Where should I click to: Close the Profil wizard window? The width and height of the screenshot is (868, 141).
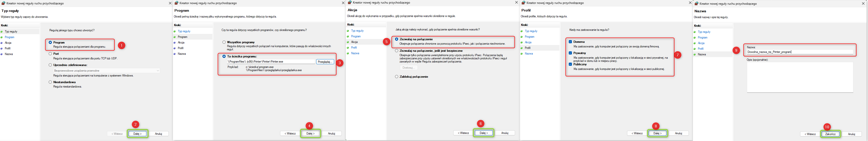(x=690, y=3)
